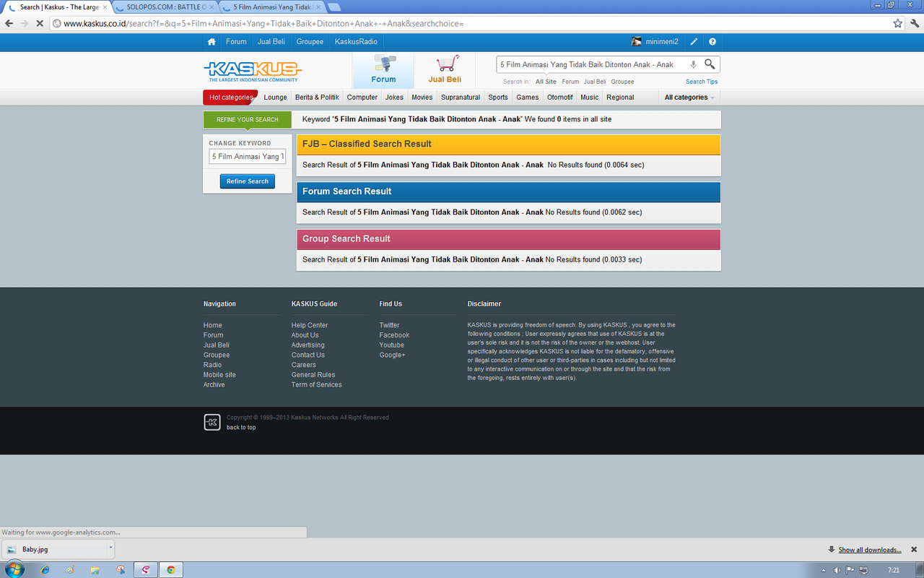Select the Jual Beli shopping cart tab
The image size is (924, 578).
point(445,70)
